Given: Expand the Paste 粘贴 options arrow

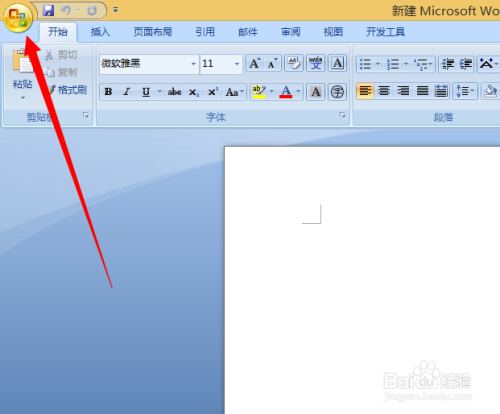Looking at the screenshot, I should click(22, 98).
